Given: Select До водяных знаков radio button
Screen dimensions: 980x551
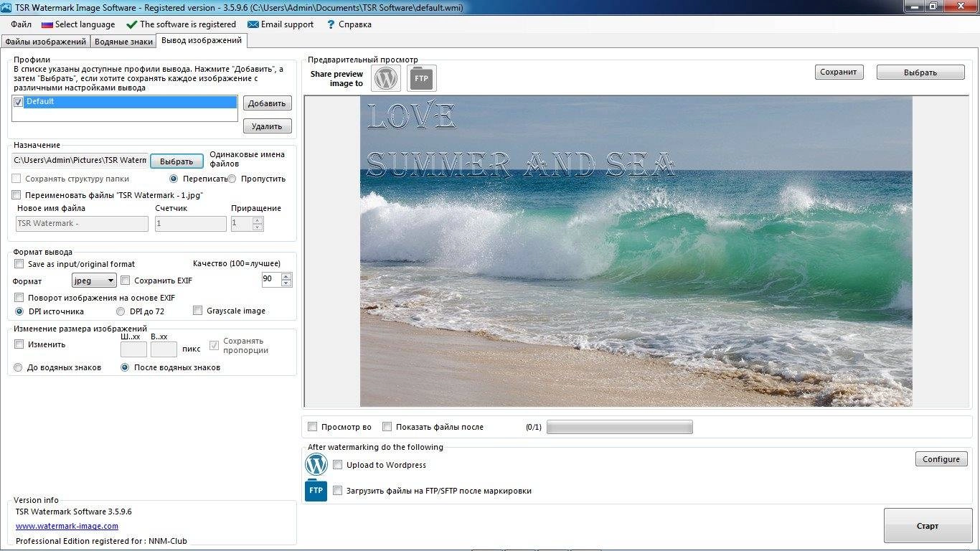Looking at the screenshot, I should point(19,367).
